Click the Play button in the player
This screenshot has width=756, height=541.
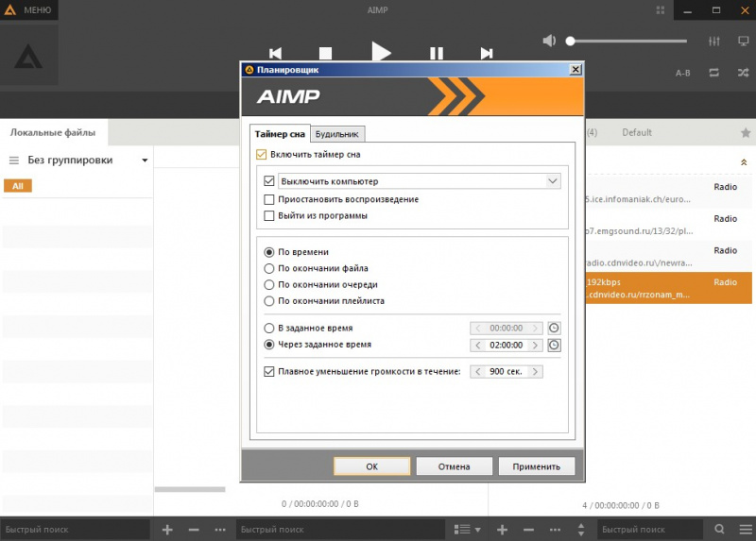pyautogui.click(x=381, y=53)
